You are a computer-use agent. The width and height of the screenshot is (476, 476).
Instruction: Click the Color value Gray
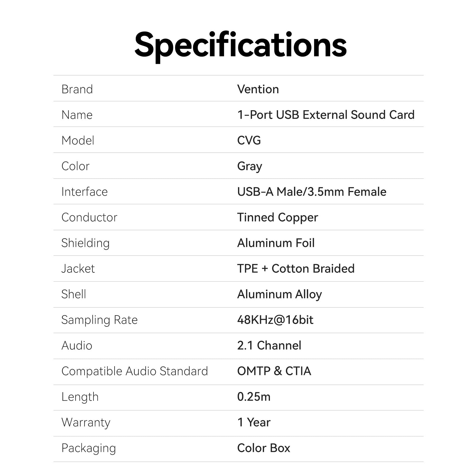pyautogui.click(x=249, y=166)
